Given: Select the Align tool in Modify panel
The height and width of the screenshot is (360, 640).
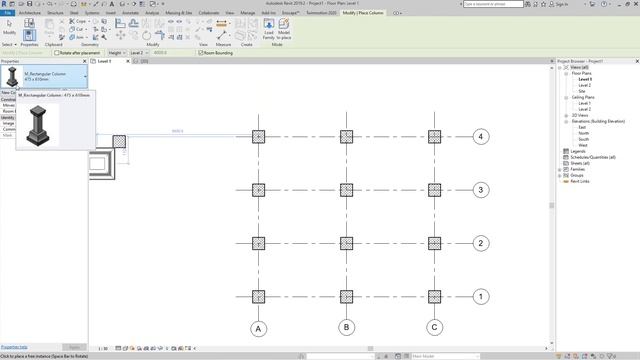Looking at the screenshot, I should point(120,23).
